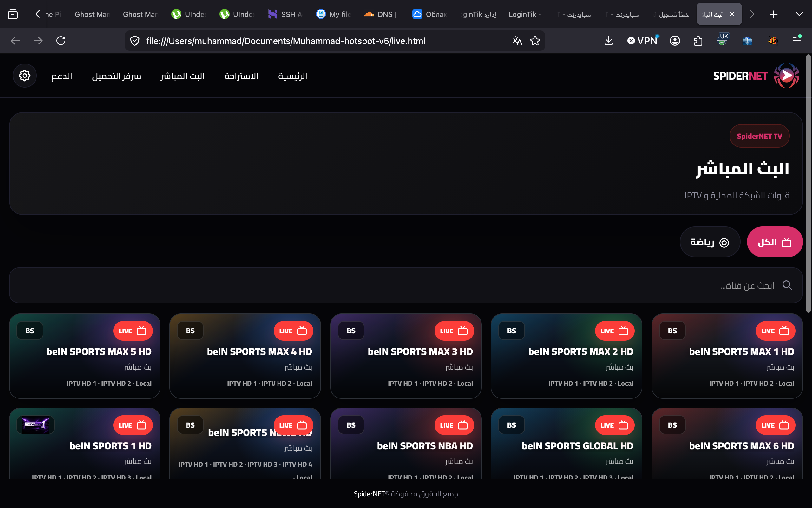Open the البث المباشر nav item

coord(182,76)
